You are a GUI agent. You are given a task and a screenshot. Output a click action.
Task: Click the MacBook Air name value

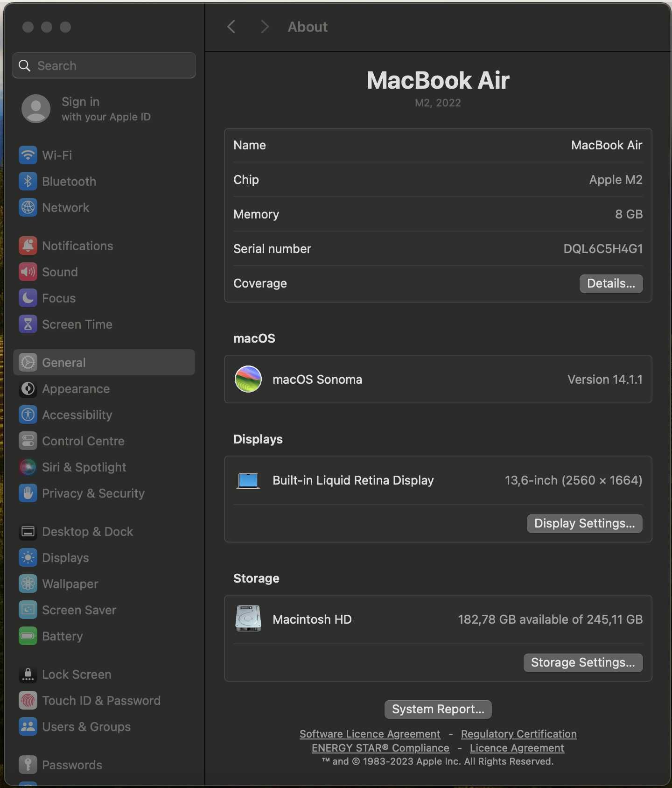[x=607, y=145]
